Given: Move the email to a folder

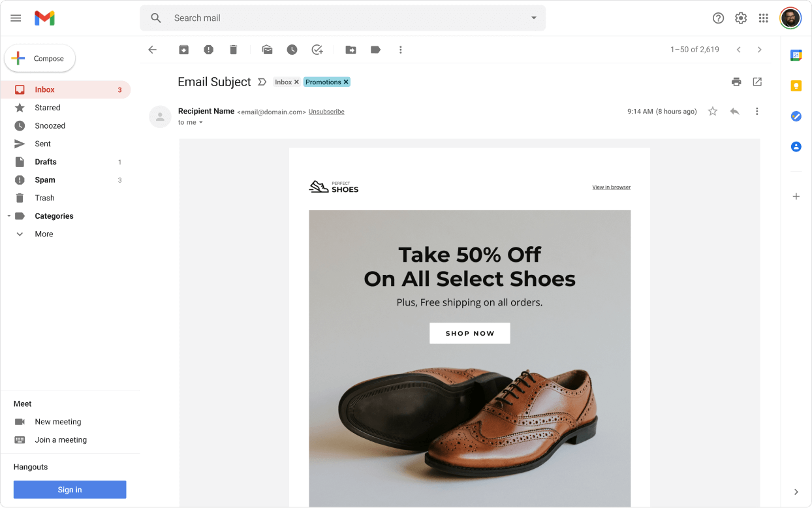Looking at the screenshot, I should pyautogui.click(x=351, y=49).
